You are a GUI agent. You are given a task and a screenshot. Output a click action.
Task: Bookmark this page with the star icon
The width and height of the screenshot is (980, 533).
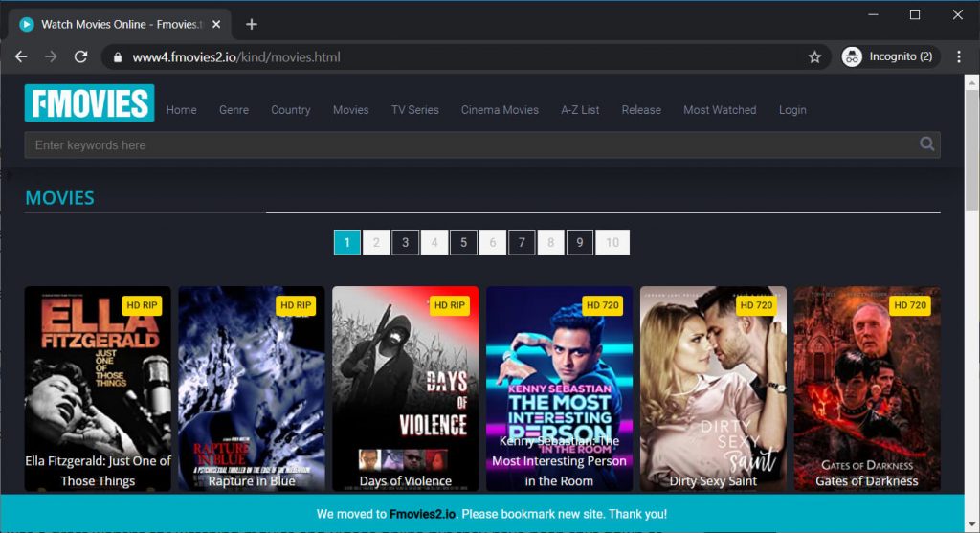(x=814, y=57)
